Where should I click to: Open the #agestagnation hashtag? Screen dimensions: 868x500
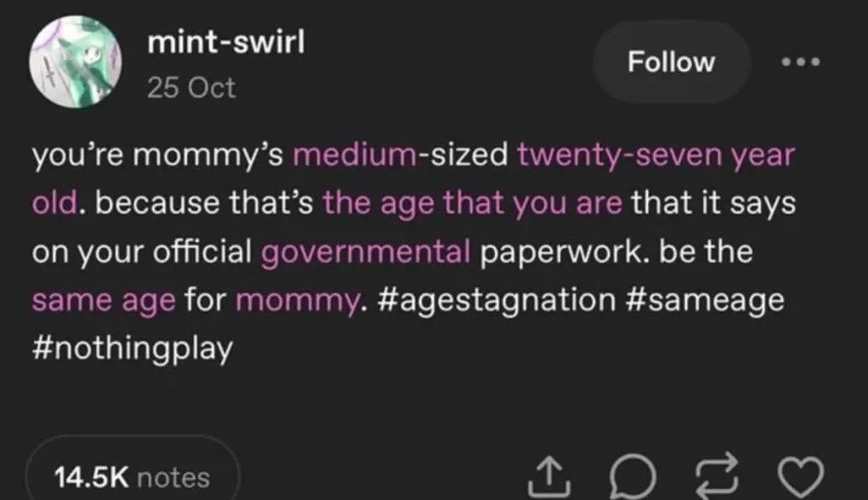click(491, 301)
